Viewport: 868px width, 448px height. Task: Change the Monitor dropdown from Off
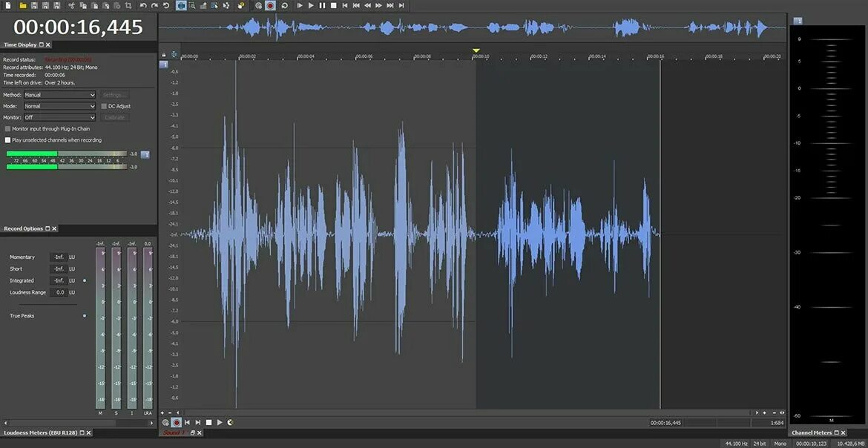(x=59, y=117)
